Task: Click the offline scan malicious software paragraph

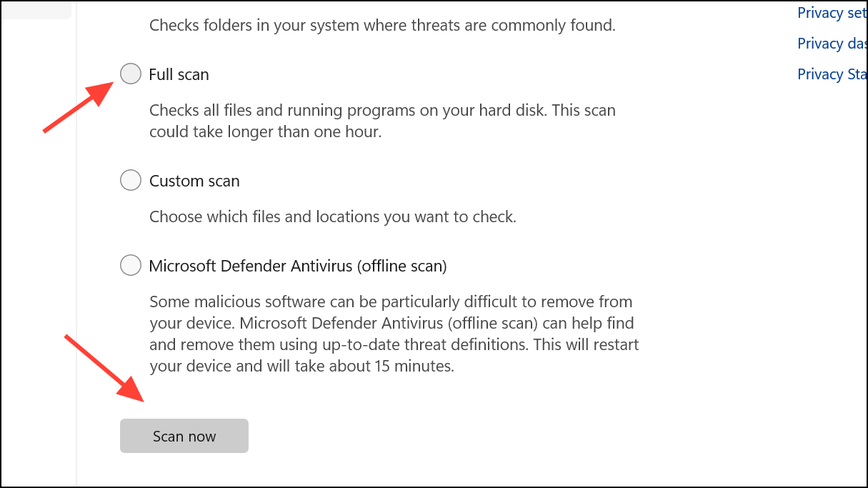Action: 393,324
